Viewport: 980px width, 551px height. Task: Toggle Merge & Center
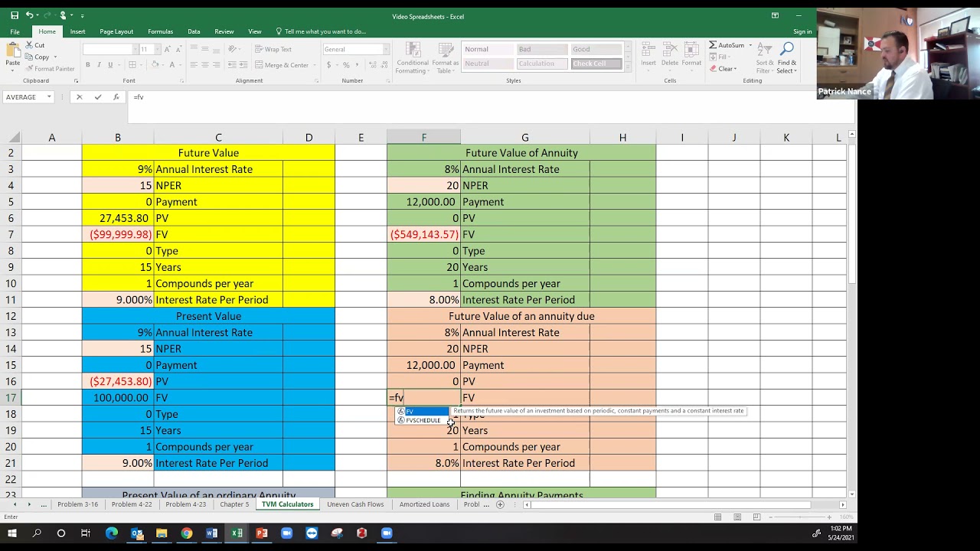point(283,65)
